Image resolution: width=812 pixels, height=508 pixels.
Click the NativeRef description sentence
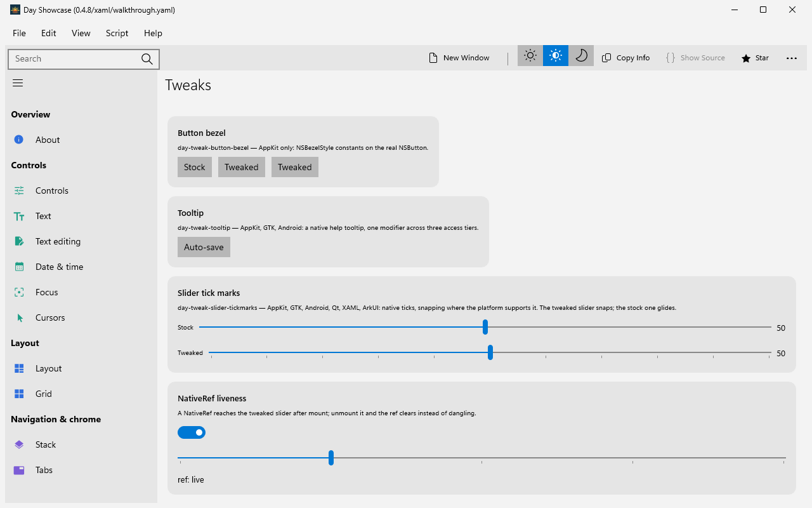327,413
